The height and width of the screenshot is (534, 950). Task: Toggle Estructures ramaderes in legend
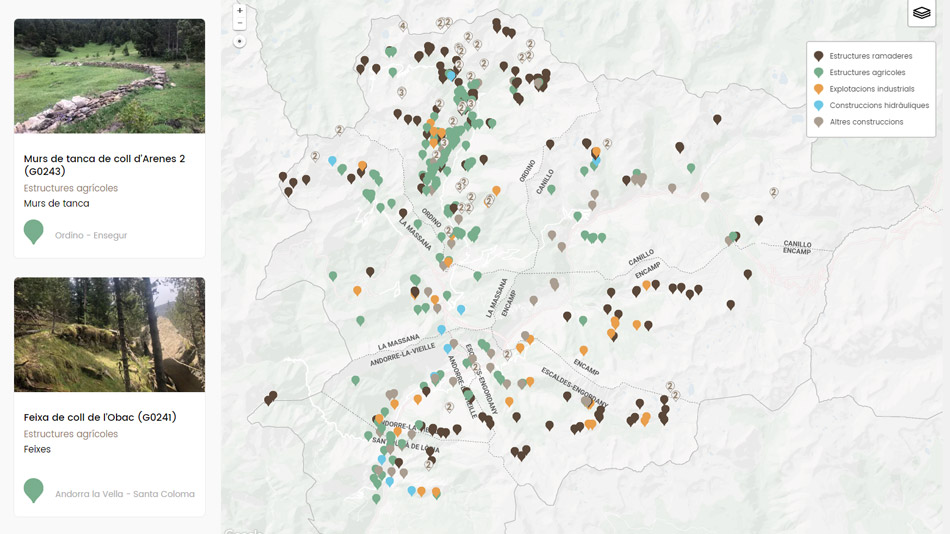click(870, 56)
